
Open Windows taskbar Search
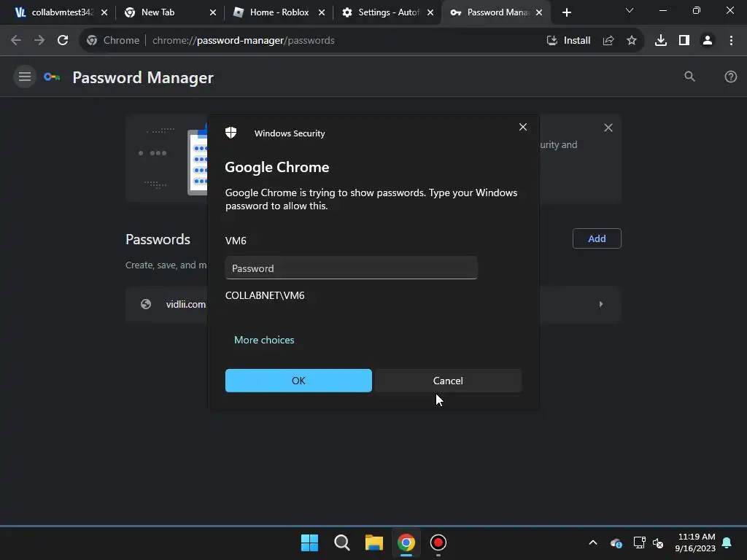pyautogui.click(x=341, y=542)
